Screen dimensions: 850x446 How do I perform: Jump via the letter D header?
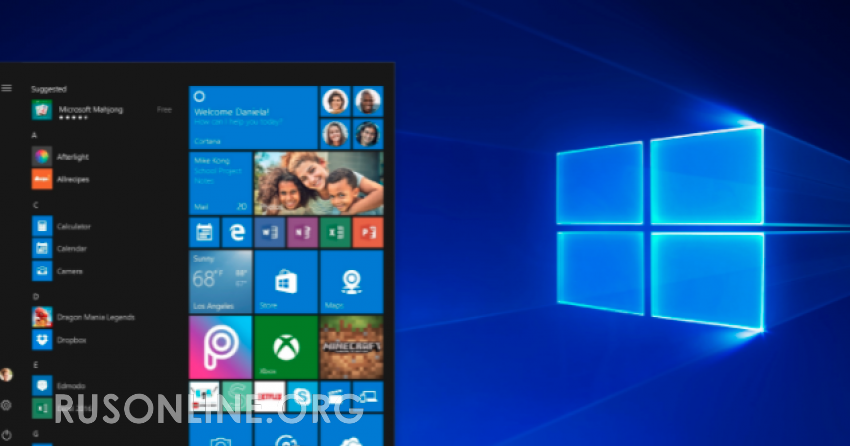35,296
